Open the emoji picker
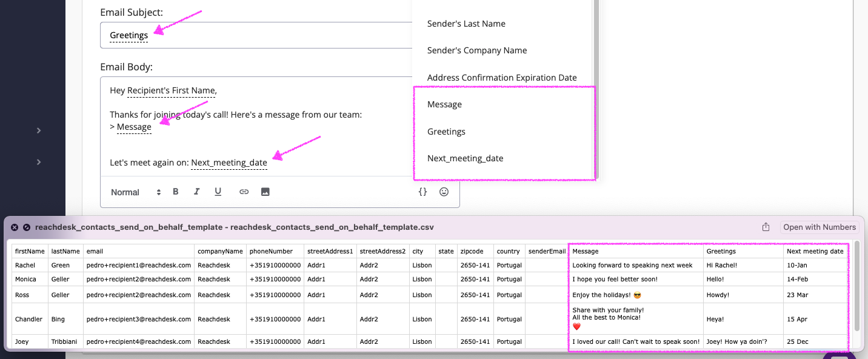Image resolution: width=868 pixels, height=359 pixels. tap(444, 192)
